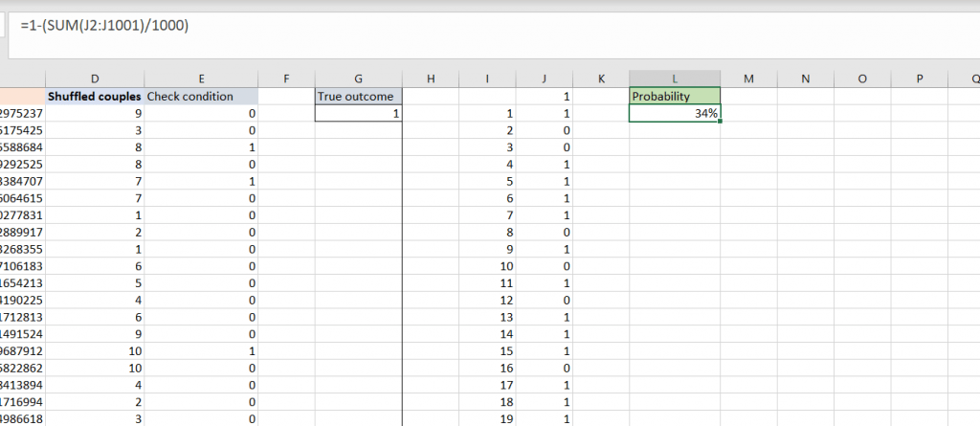980x426 pixels.
Task: Click the cell containing 9687912
Action: tap(21, 351)
